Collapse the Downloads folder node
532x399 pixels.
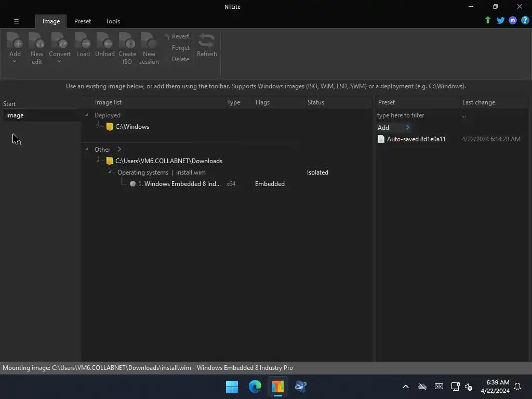click(x=98, y=160)
